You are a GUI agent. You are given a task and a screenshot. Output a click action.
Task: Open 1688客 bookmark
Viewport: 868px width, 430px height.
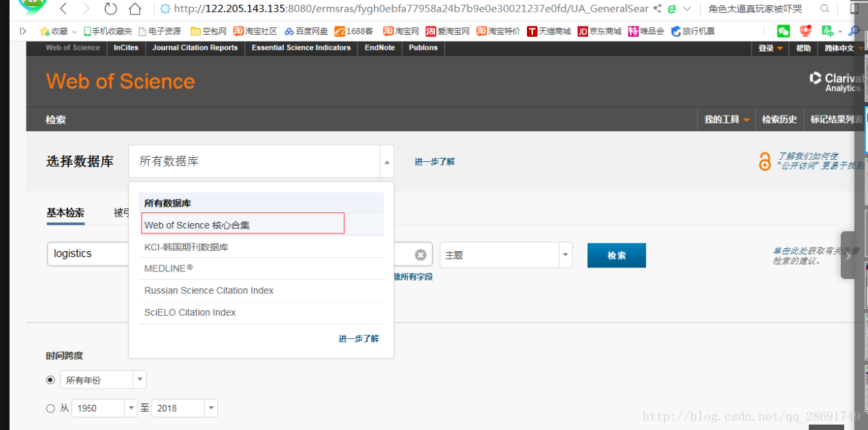[x=354, y=31]
